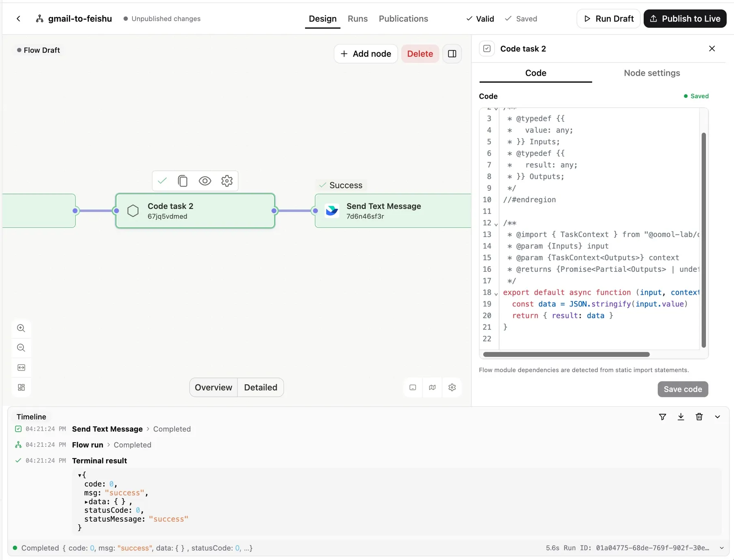
Task: Open the Publications tab
Action: pos(403,19)
